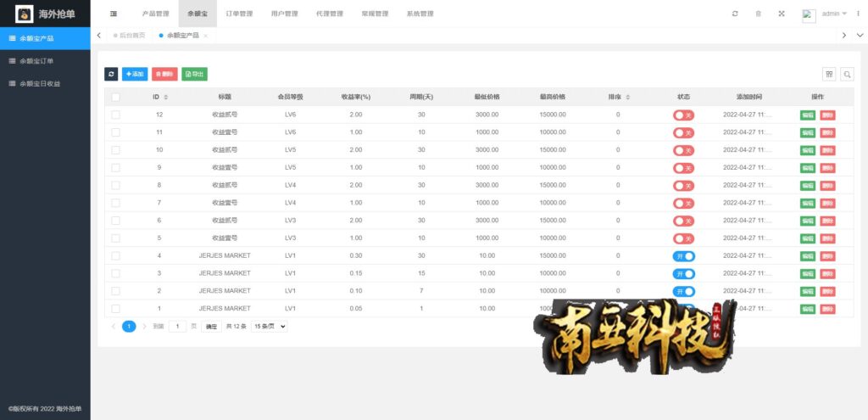Screen dimensions: 868x420
Task: Toggle status switch off for ID 4
Action: 684,256
